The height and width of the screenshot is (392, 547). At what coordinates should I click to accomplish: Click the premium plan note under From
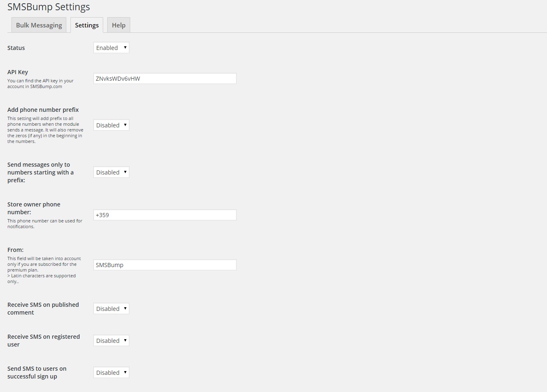pos(44,270)
